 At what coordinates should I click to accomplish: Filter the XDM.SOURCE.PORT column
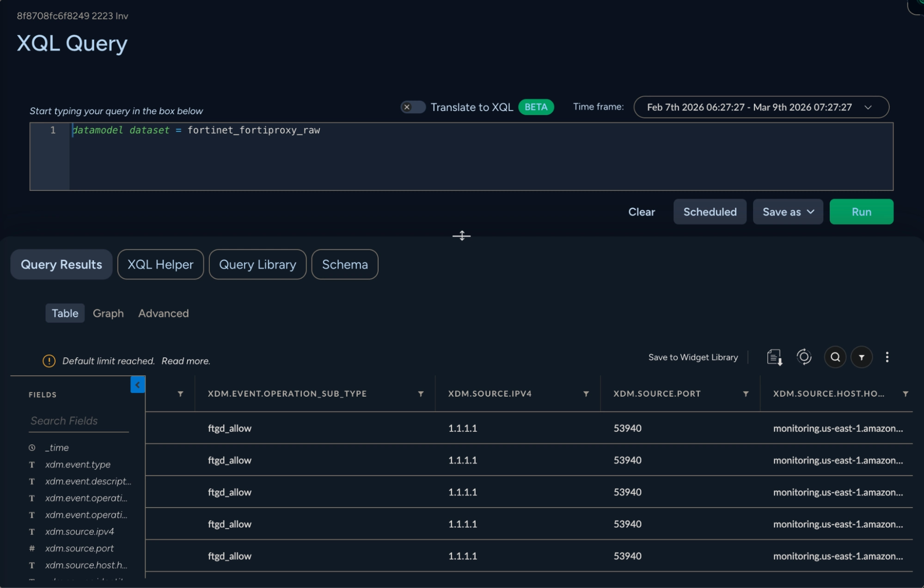(745, 394)
